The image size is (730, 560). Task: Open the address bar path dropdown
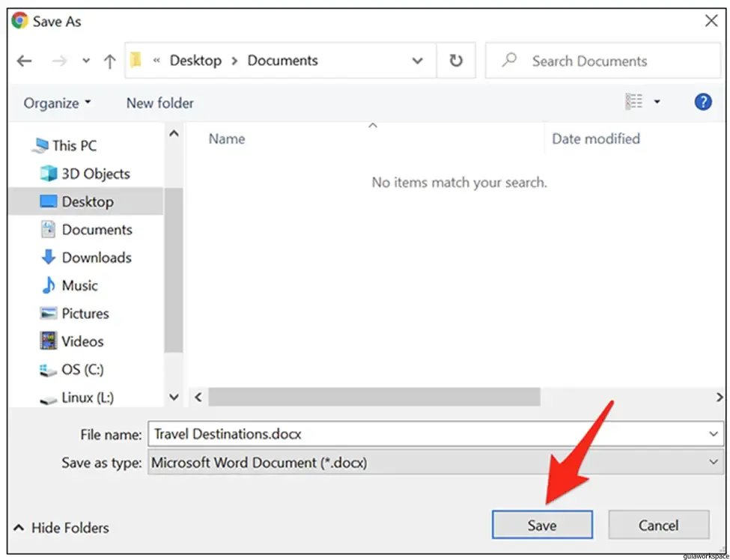[418, 61]
